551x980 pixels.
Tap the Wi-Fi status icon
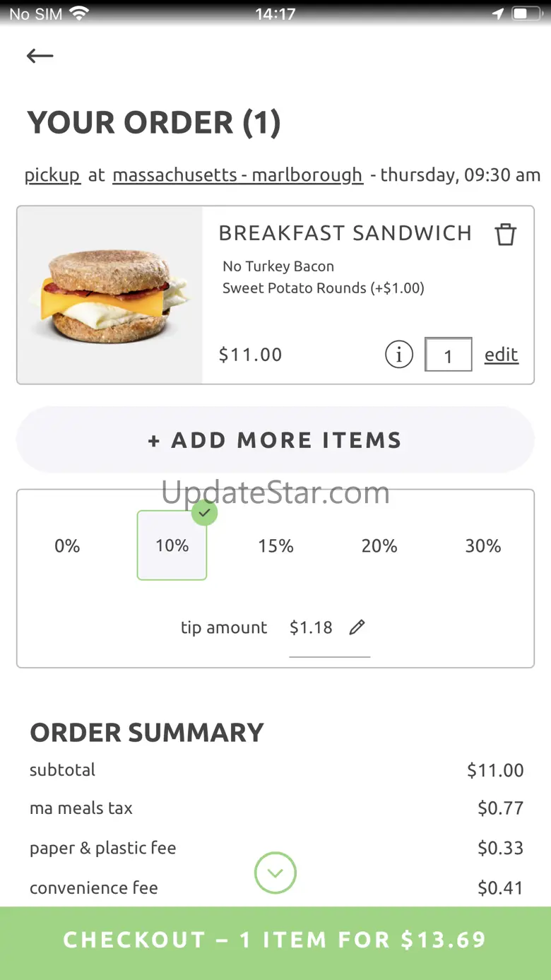[x=79, y=13]
